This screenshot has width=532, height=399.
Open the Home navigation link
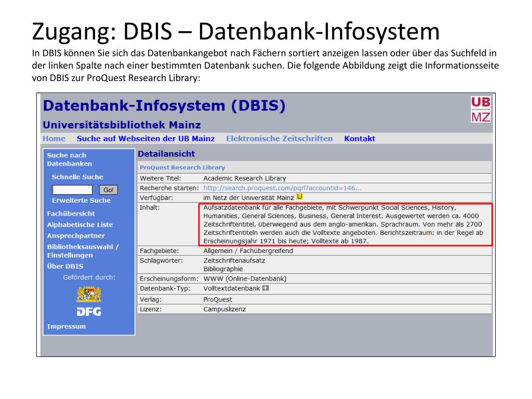(x=54, y=138)
